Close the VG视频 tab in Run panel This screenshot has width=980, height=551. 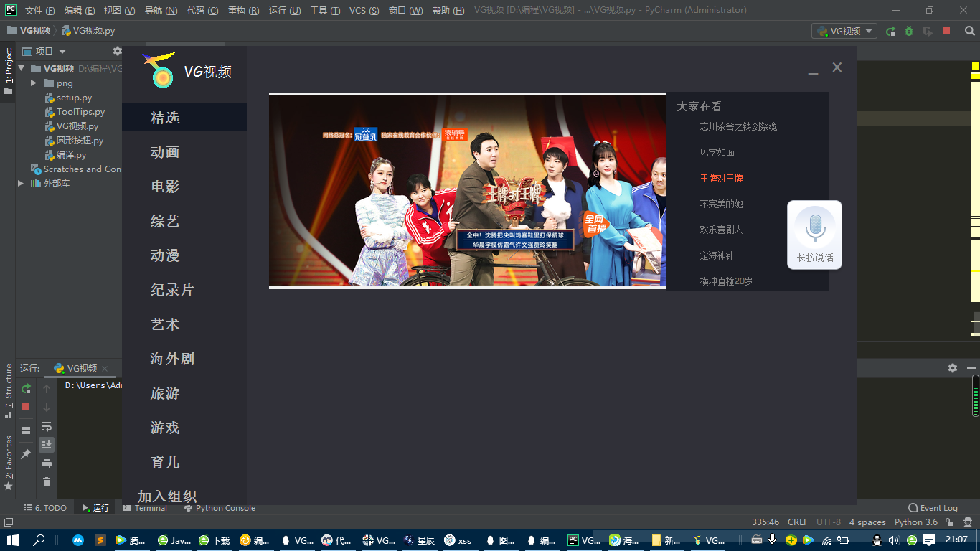tap(105, 369)
